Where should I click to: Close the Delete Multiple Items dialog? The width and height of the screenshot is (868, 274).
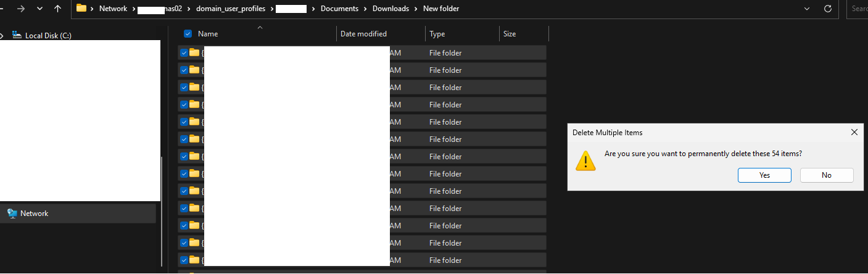pos(854,132)
